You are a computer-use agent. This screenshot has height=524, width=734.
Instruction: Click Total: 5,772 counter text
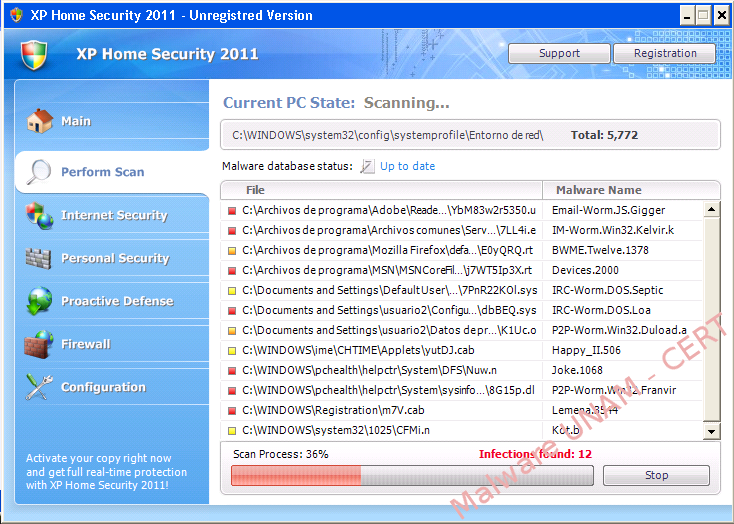[x=604, y=135]
